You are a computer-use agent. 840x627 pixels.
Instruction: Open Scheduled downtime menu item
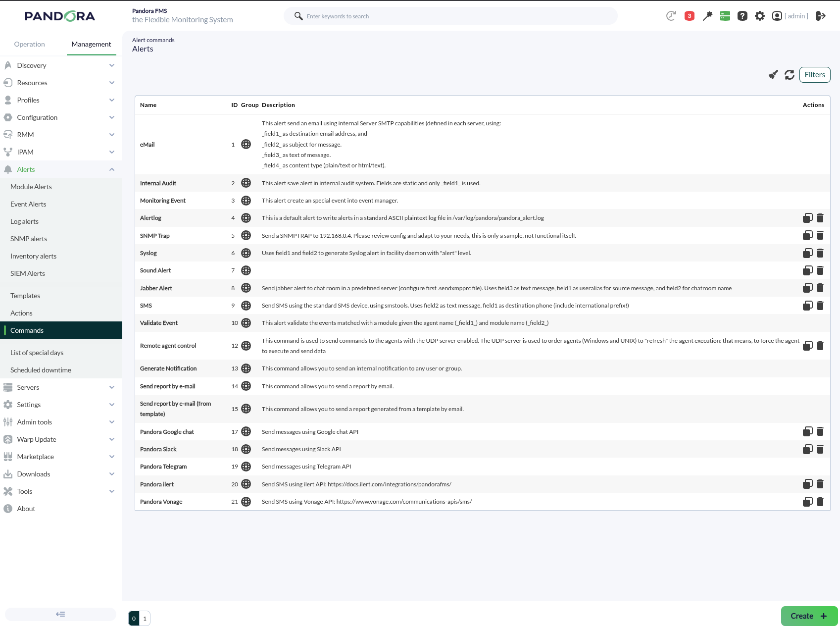click(x=41, y=370)
